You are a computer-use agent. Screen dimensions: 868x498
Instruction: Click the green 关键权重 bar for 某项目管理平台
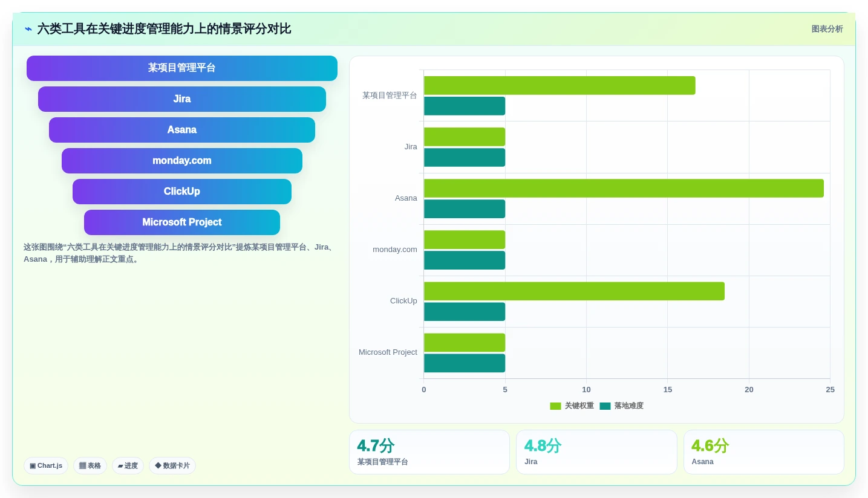[560, 85]
